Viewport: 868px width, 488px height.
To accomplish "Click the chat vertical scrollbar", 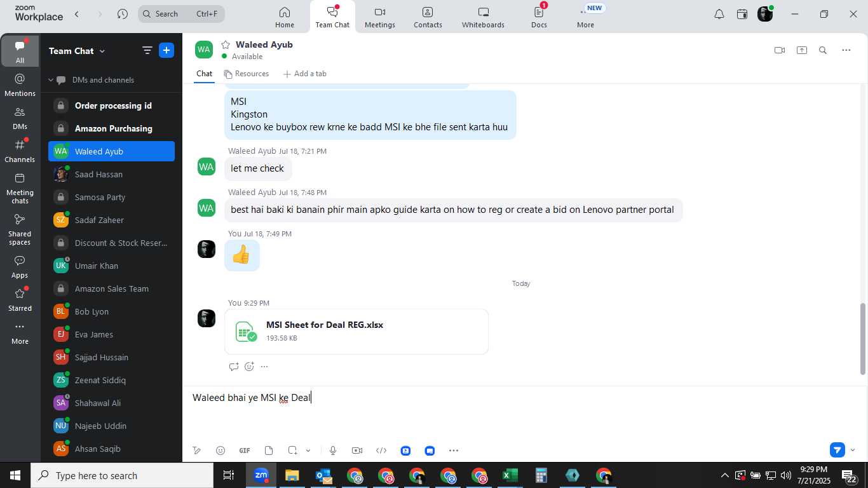I will click(x=862, y=339).
